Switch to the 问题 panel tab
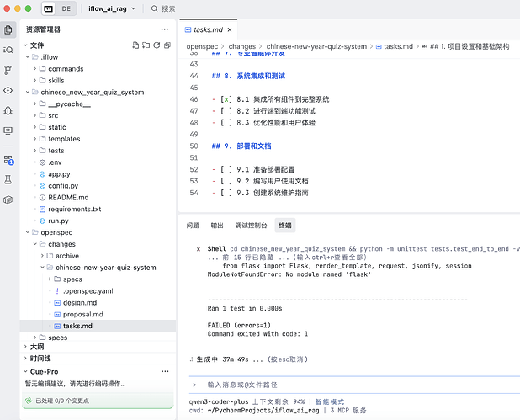 tap(193, 226)
